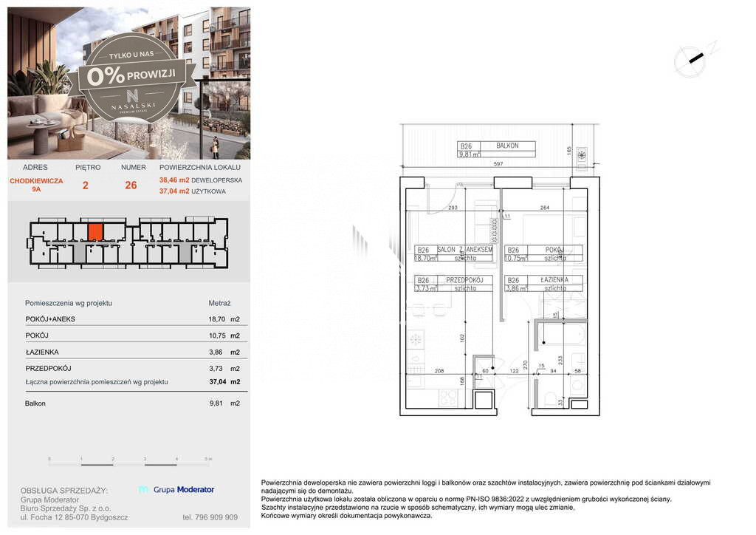The width and height of the screenshot is (756, 535).
Task: Click the building rendering photo
Action: click(128, 83)
